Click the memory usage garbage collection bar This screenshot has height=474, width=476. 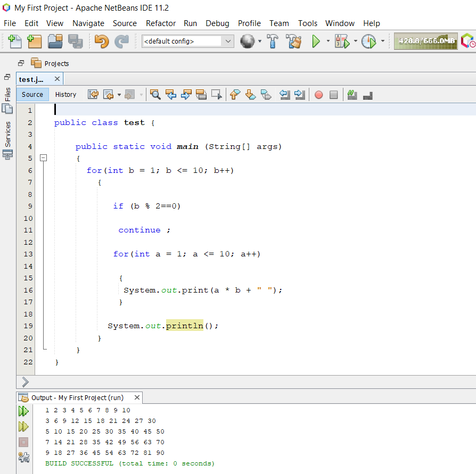(x=425, y=41)
